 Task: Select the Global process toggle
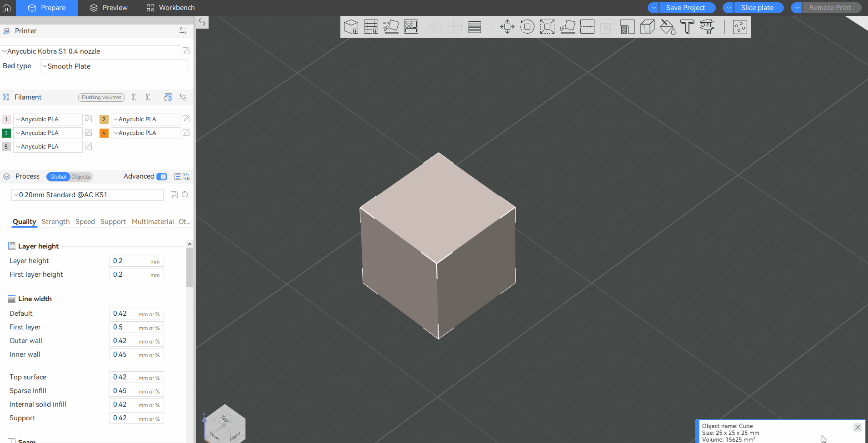pos(58,177)
